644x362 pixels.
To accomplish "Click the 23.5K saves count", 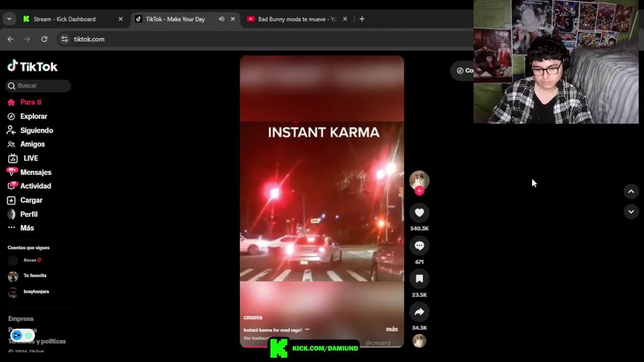I will pyautogui.click(x=419, y=295).
